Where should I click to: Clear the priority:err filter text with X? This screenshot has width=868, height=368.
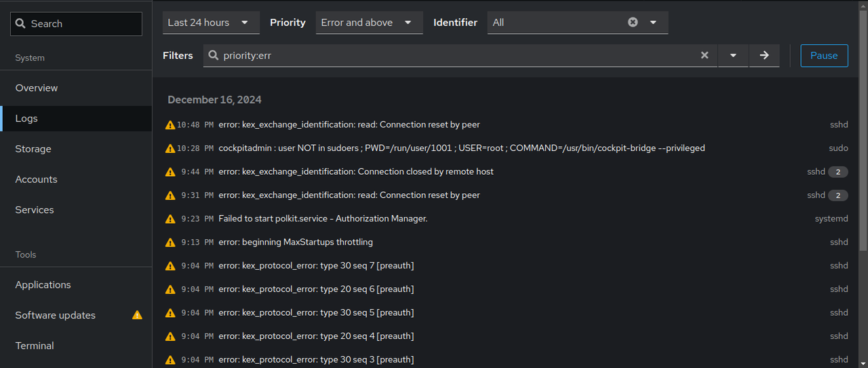[x=705, y=56]
